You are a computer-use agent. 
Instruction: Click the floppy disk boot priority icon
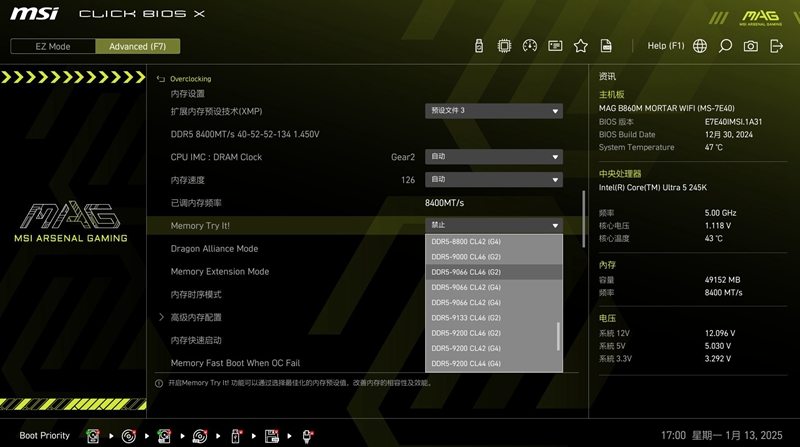coord(270,436)
